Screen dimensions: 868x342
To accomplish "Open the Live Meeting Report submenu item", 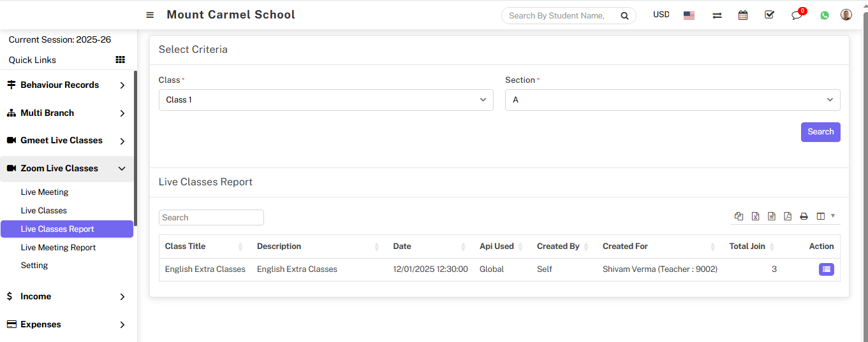I will pyautogui.click(x=58, y=247).
